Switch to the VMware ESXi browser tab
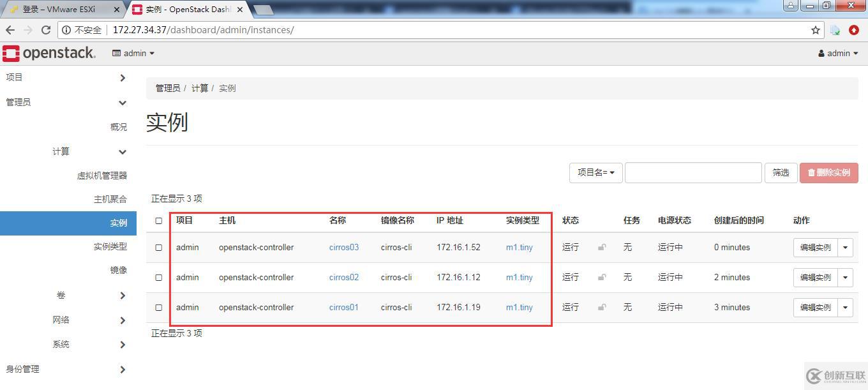The height and width of the screenshot is (390, 868). point(57,10)
